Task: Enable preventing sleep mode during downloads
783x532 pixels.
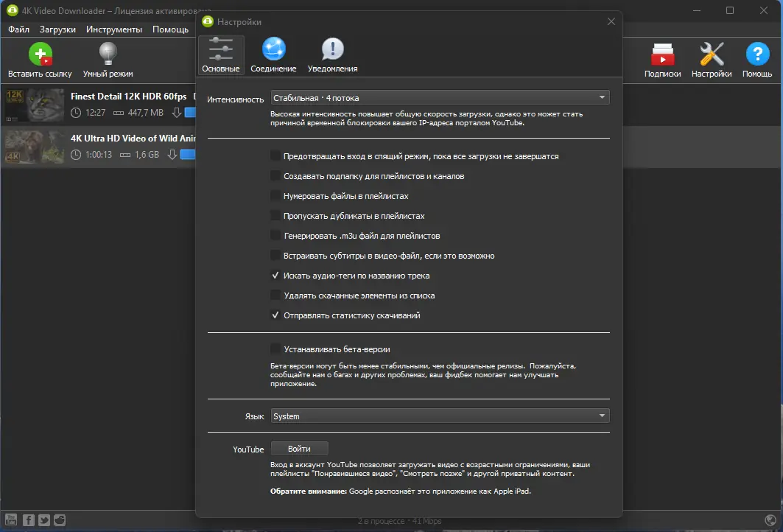Action: (x=275, y=156)
